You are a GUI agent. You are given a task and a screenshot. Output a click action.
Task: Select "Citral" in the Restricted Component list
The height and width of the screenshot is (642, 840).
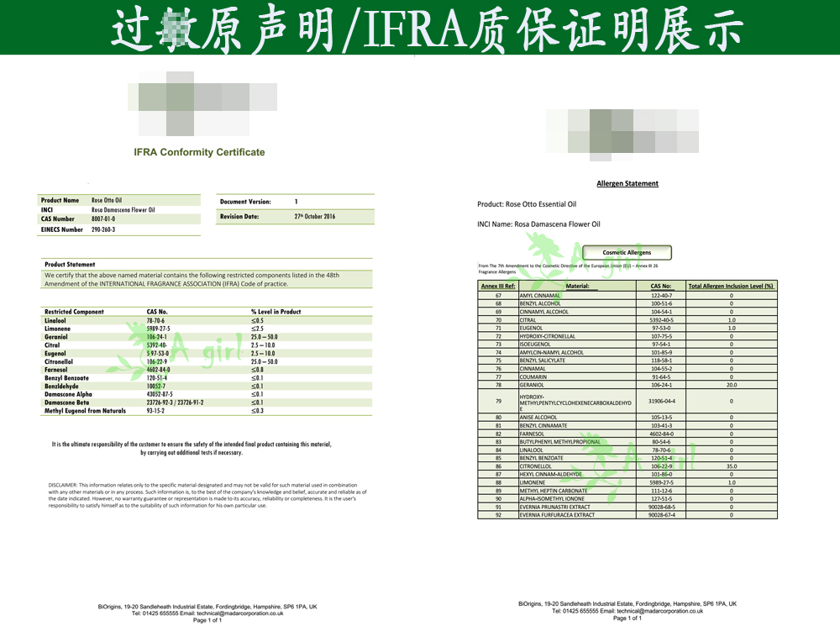point(52,345)
